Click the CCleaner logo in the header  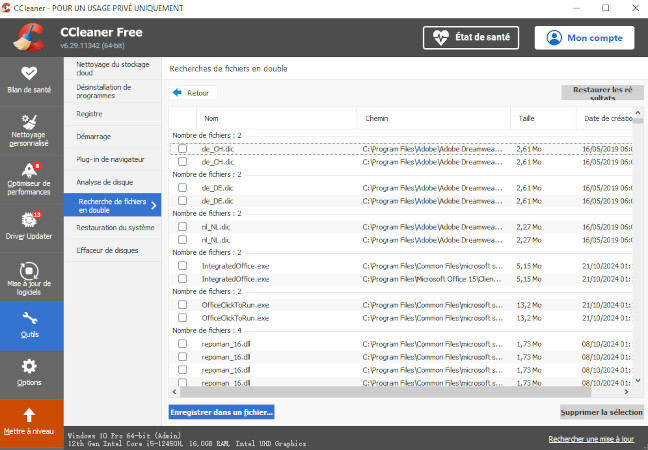pyautogui.click(x=29, y=37)
